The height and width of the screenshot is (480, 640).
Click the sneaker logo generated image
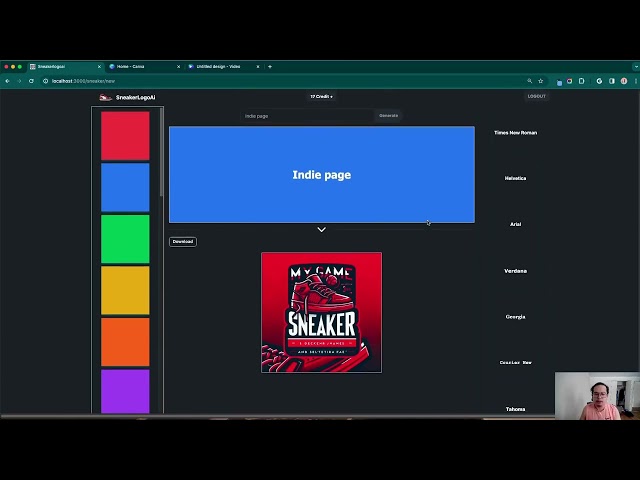[322, 313]
